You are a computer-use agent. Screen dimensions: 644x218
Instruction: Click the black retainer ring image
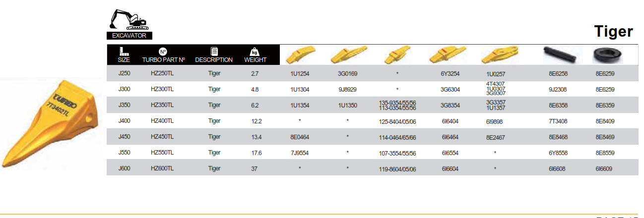point(607,55)
